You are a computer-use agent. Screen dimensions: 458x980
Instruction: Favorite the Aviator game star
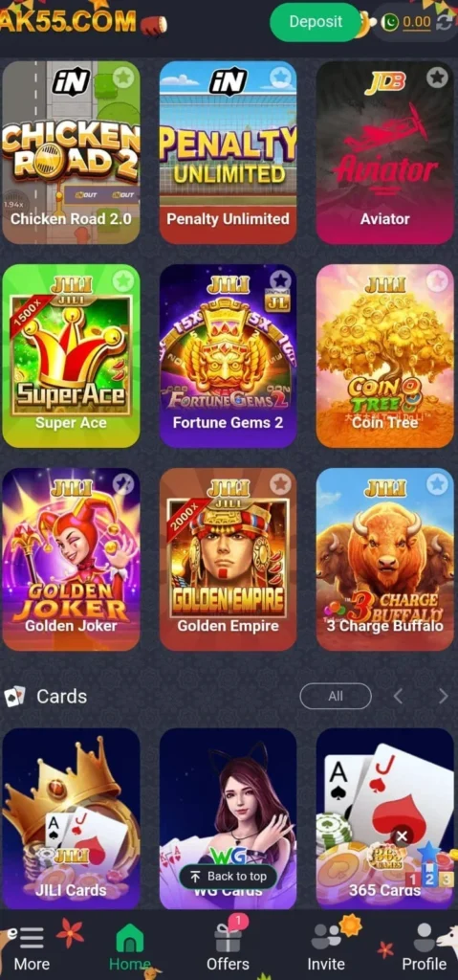[437, 78]
